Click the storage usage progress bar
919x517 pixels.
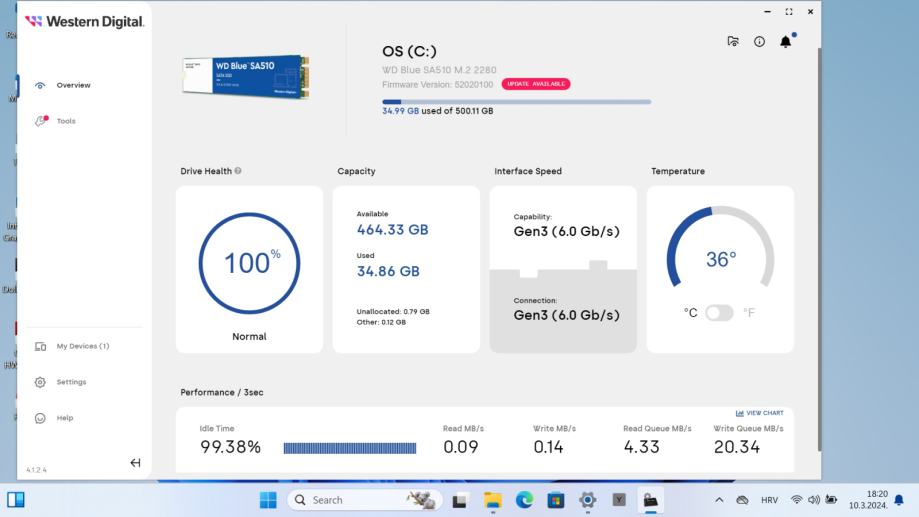pyautogui.click(x=516, y=101)
